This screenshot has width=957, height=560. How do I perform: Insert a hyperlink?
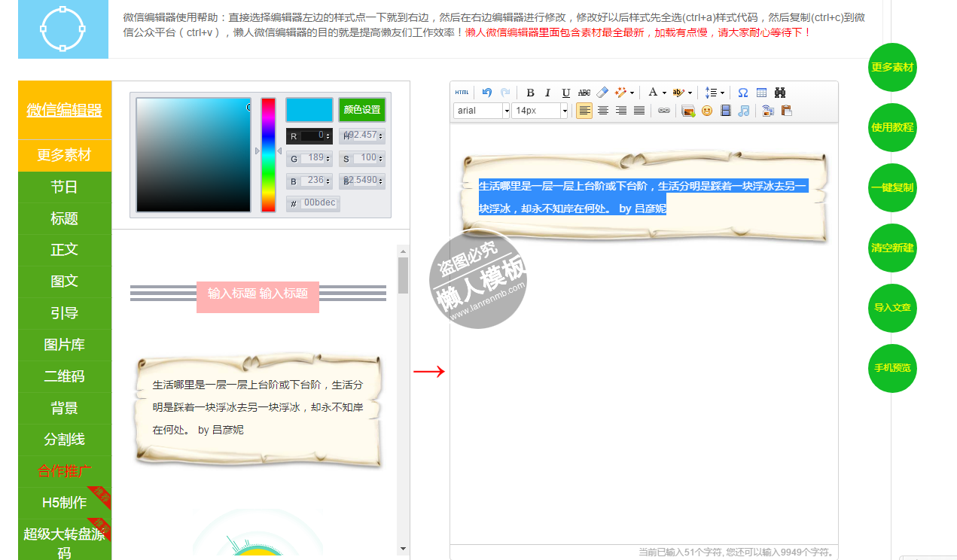point(663,111)
